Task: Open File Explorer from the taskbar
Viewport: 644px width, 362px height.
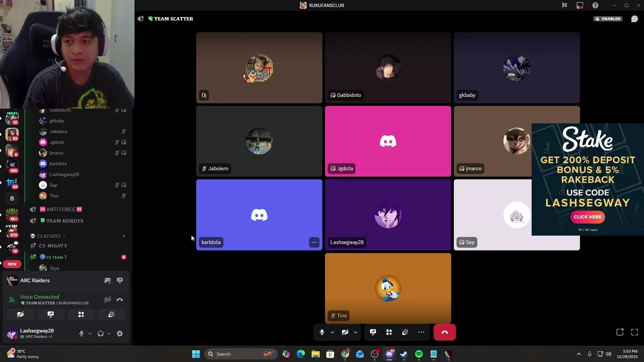Action: pyautogui.click(x=315, y=354)
